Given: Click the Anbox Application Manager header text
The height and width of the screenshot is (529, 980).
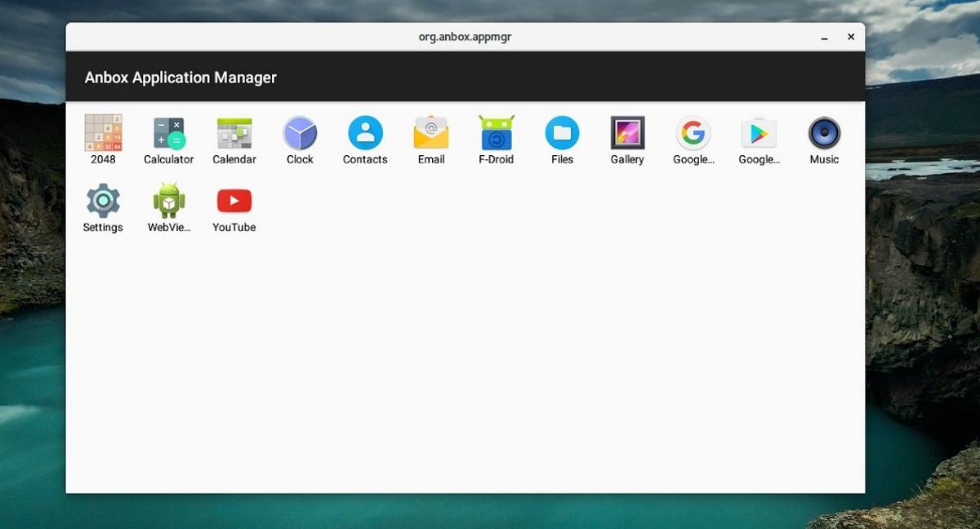Looking at the screenshot, I should (x=180, y=78).
